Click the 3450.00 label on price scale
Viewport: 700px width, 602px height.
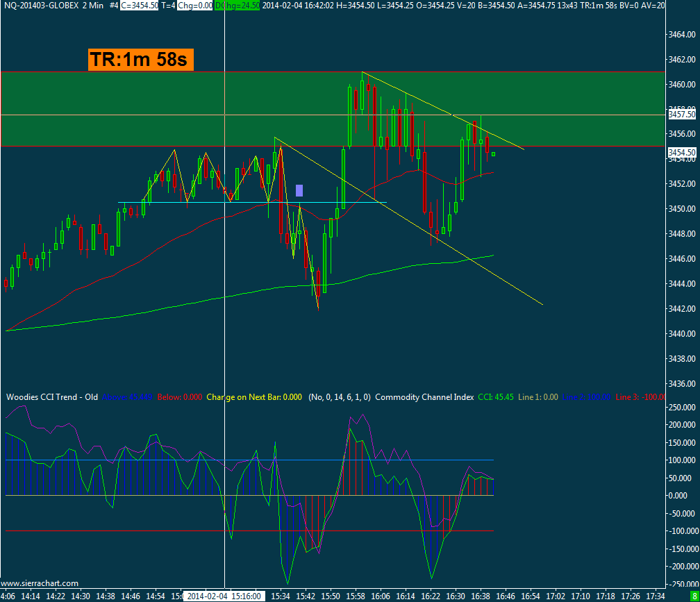[x=682, y=209]
